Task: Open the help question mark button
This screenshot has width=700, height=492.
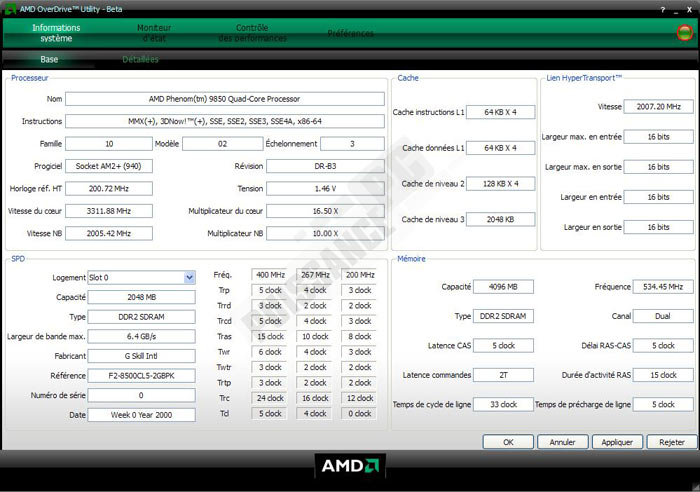Action: pyautogui.click(x=662, y=9)
